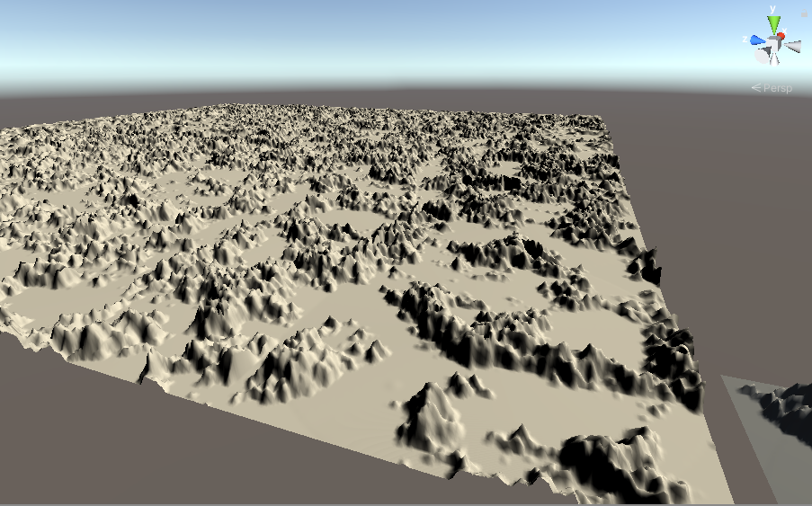Click the white bottom cone of the gizmo

(x=774, y=59)
